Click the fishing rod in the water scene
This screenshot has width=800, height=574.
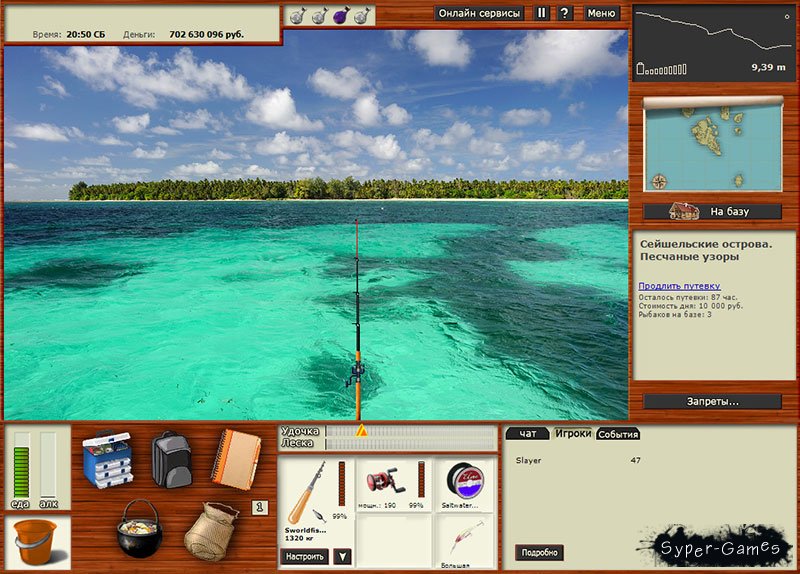[x=357, y=319]
